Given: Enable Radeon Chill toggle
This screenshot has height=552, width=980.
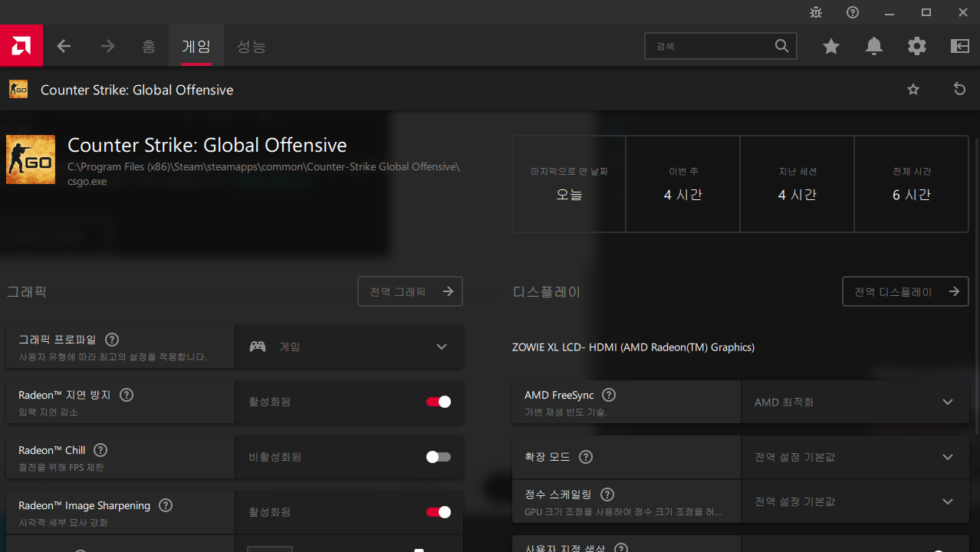Looking at the screenshot, I should (x=439, y=457).
